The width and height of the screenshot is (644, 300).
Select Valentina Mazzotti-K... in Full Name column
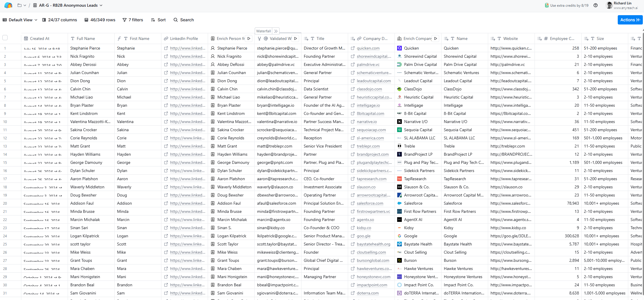[91, 122]
